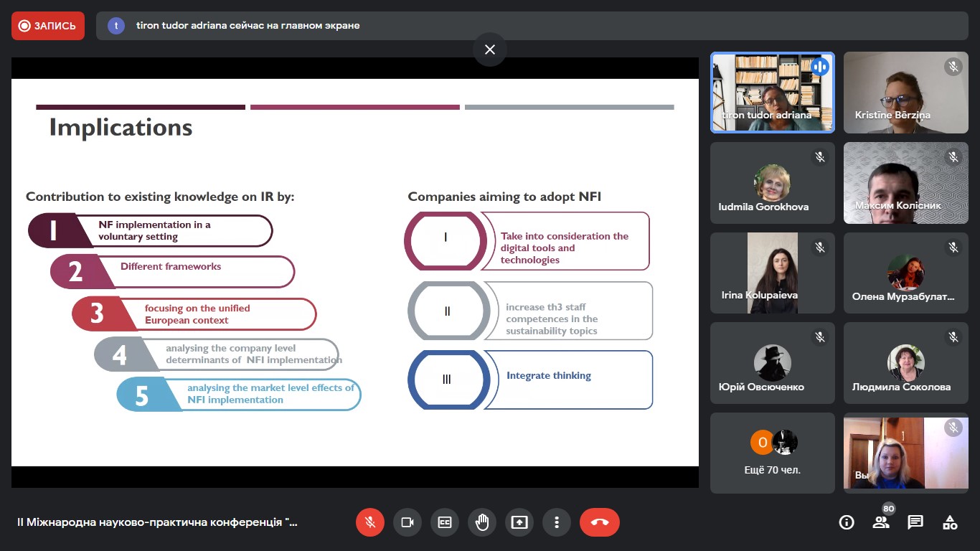The image size is (980, 551).
Task: Open the three-dot more options menu
Action: point(557,522)
